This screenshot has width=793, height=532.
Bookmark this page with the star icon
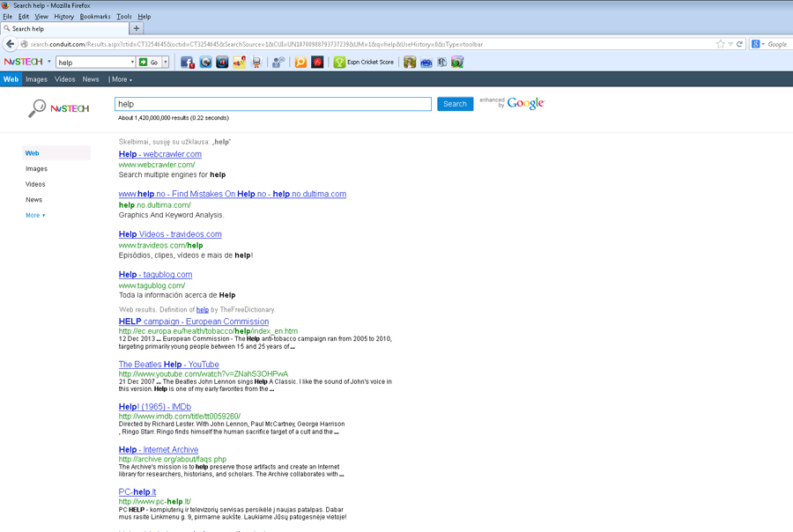721,44
